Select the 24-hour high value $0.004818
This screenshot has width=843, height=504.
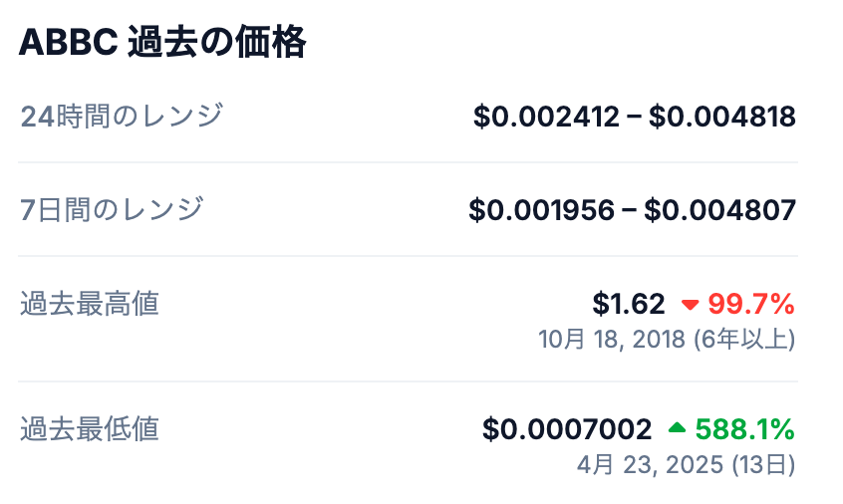click(722, 118)
